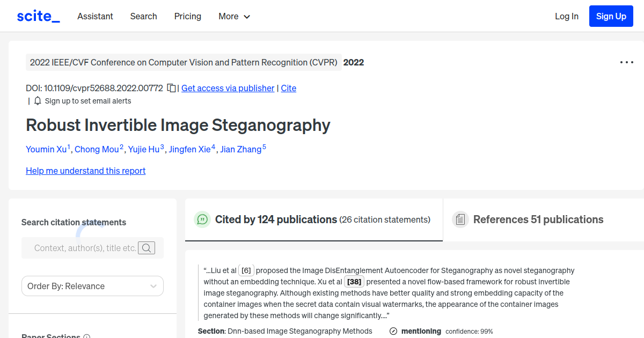
Task: Click the Cited by speech-bubble icon
Action: click(202, 219)
